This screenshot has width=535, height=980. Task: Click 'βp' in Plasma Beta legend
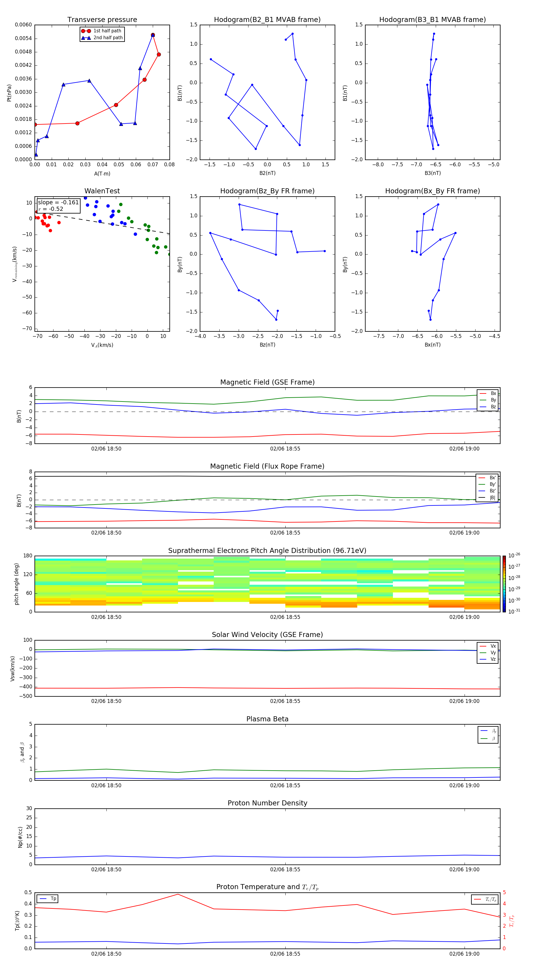coord(488,731)
